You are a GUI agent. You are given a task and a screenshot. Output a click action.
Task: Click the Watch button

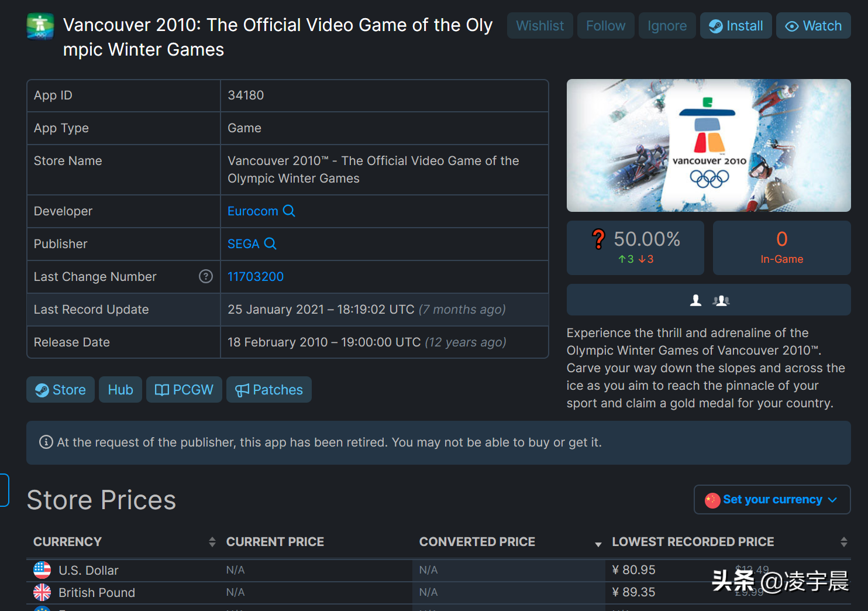(813, 26)
